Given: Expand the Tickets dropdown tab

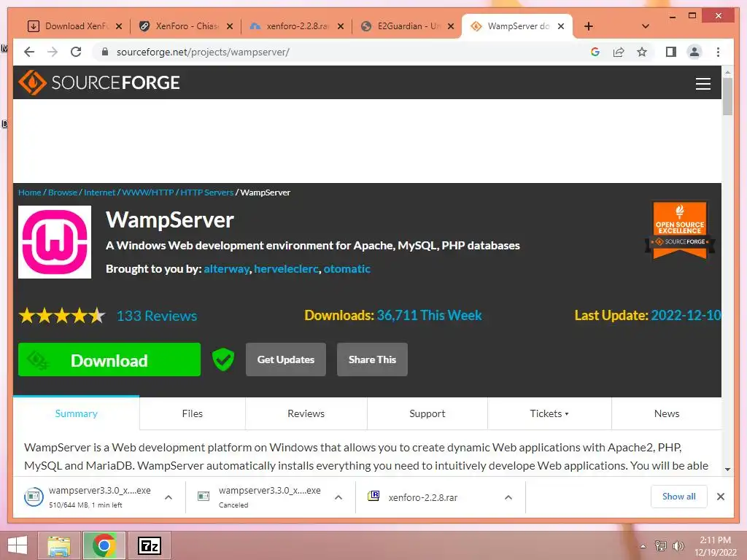Looking at the screenshot, I should pyautogui.click(x=549, y=413).
